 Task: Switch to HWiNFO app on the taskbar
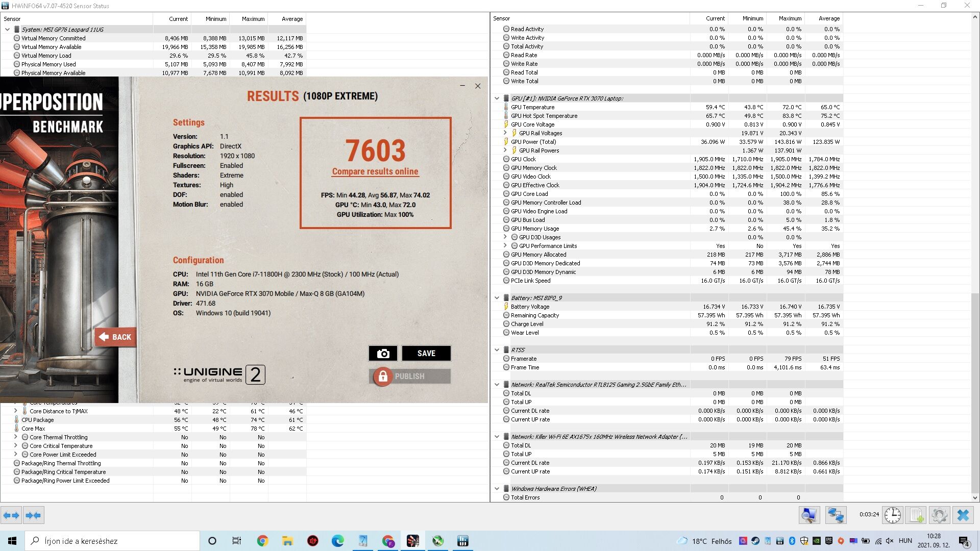[x=463, y=541]
